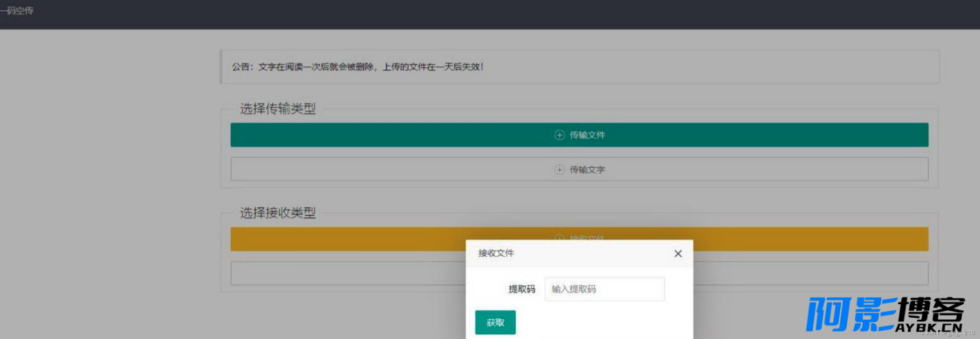This screenshot has height=339, width=980.
Task: Focus the 输入提取码 input field
Action: click(x=604, y=289)
